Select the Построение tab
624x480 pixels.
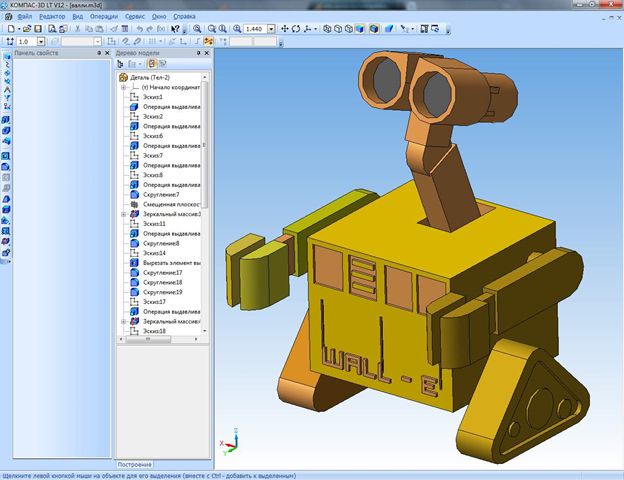tap(135, 464)
